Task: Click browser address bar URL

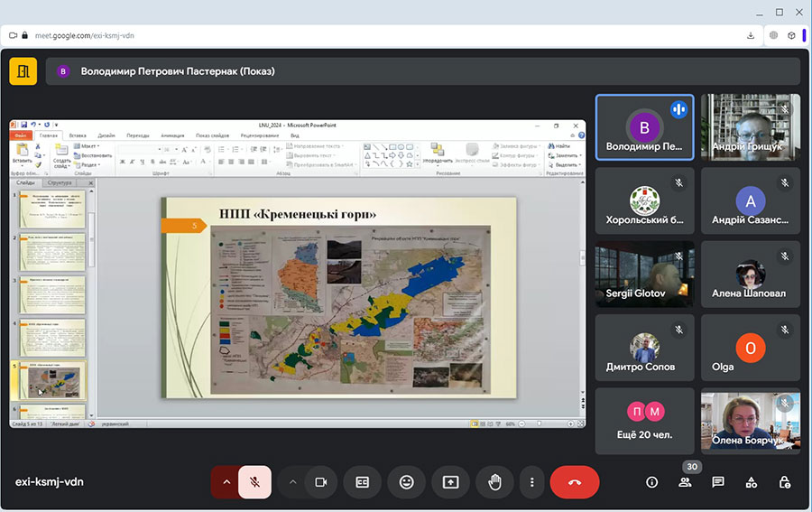Action: 85,35
